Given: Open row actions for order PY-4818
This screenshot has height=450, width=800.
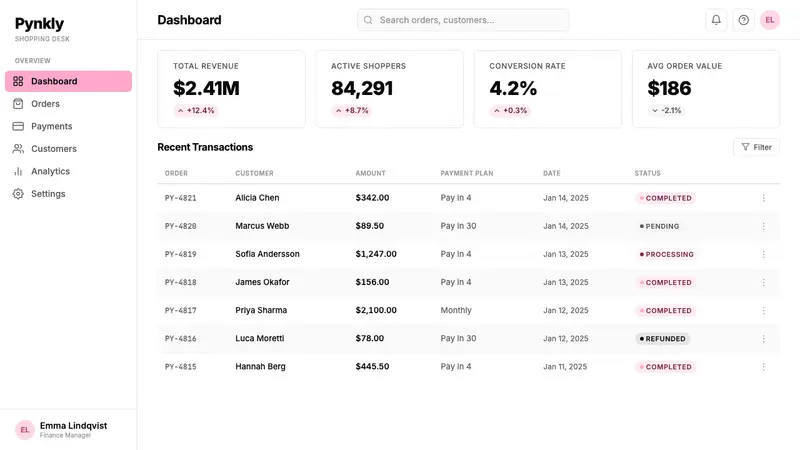Looking at the screenshot, I should point(763,282).
